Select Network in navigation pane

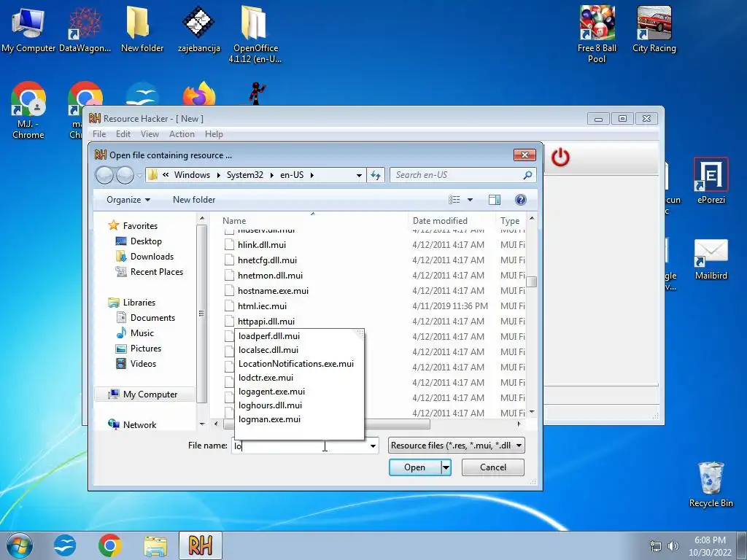tap(139, 425)
